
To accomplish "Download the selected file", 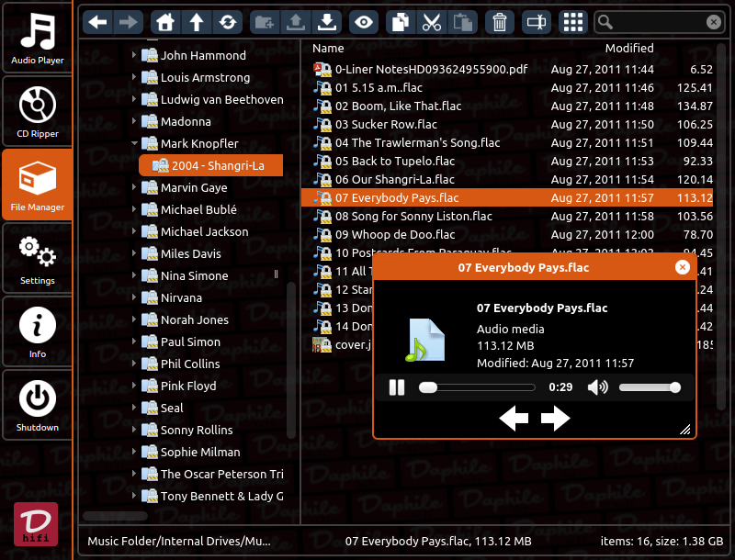I will click(326, 22).
